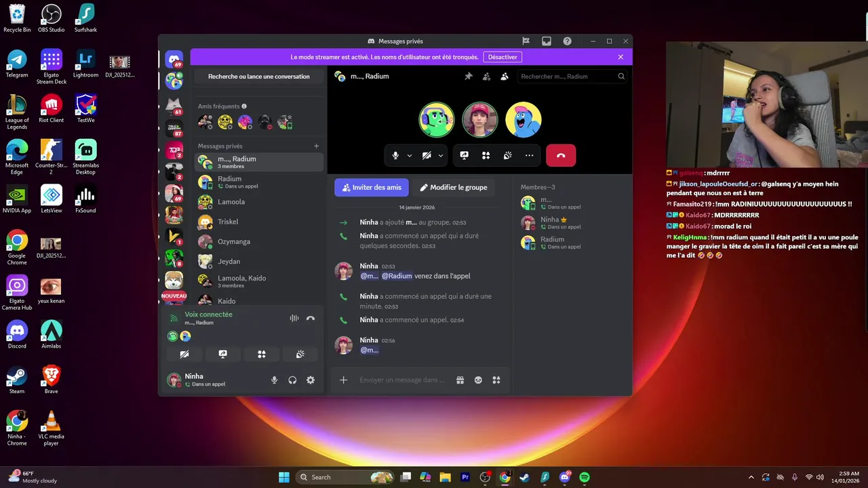This screenshot has height=488, width=868.
Task: Open Steam from the taskbar
Action: coord(524,477)
